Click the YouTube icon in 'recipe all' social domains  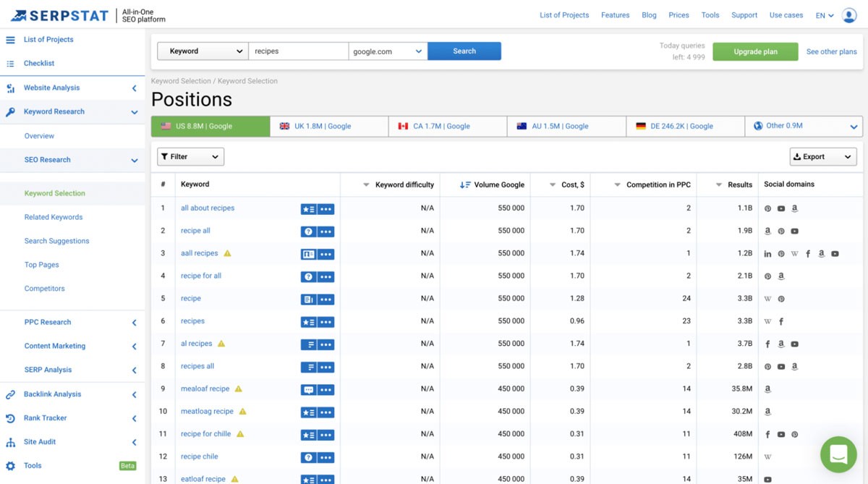[794, 231]
